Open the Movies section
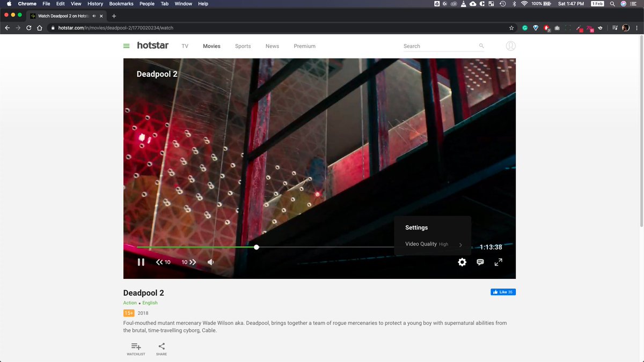The height and width of the screenshot is (362, 644). pos(211,46)
